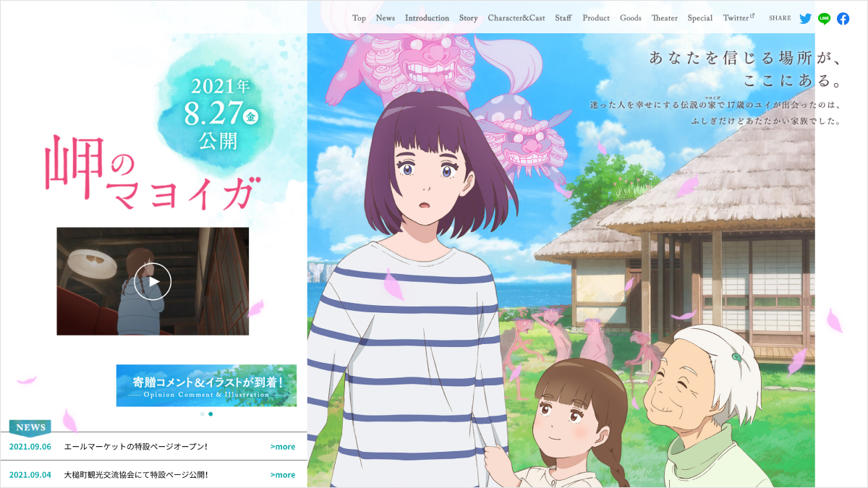Select the second banner carousel dot

click(x=210, y=414)
